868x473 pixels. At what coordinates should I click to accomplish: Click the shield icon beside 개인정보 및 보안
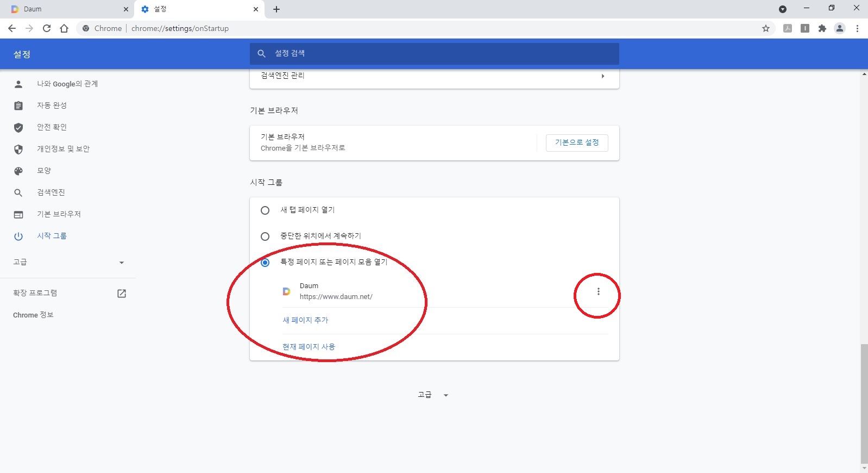tap(18, 150)
